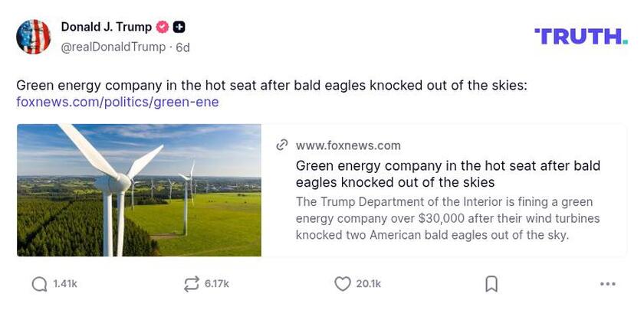Click the 20.1k likes count
The height and width of the screenshot is (310, 644).
369,284
